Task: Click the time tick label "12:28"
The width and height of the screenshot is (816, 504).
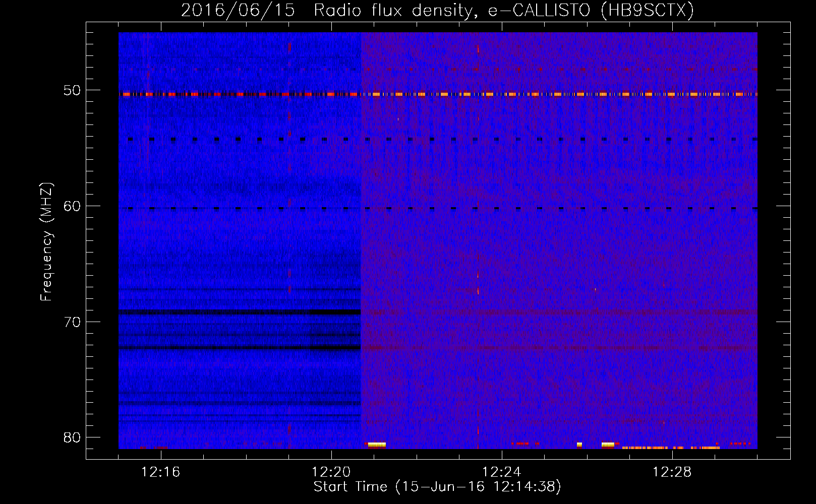Action: tap(672, 472)
